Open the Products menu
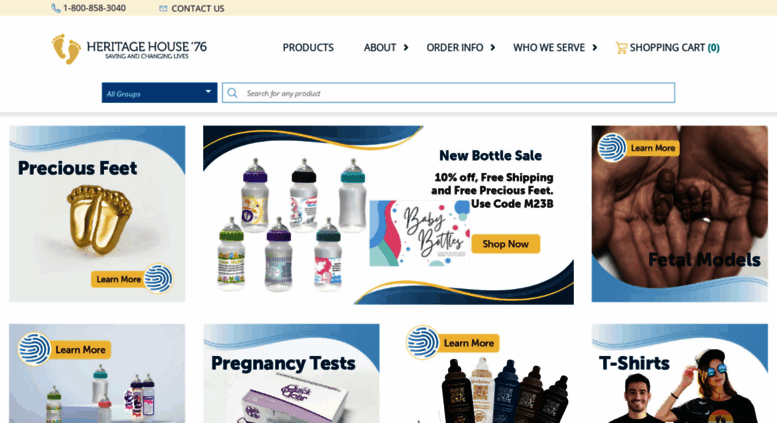777x423 pixels. [x=308, y=48]
